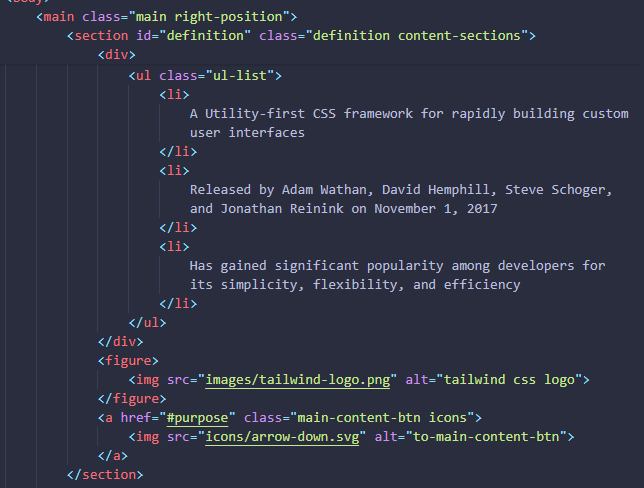Screen dimensions: 644x488
Task: Click the closing ul tag
Action: click(147, 322)
